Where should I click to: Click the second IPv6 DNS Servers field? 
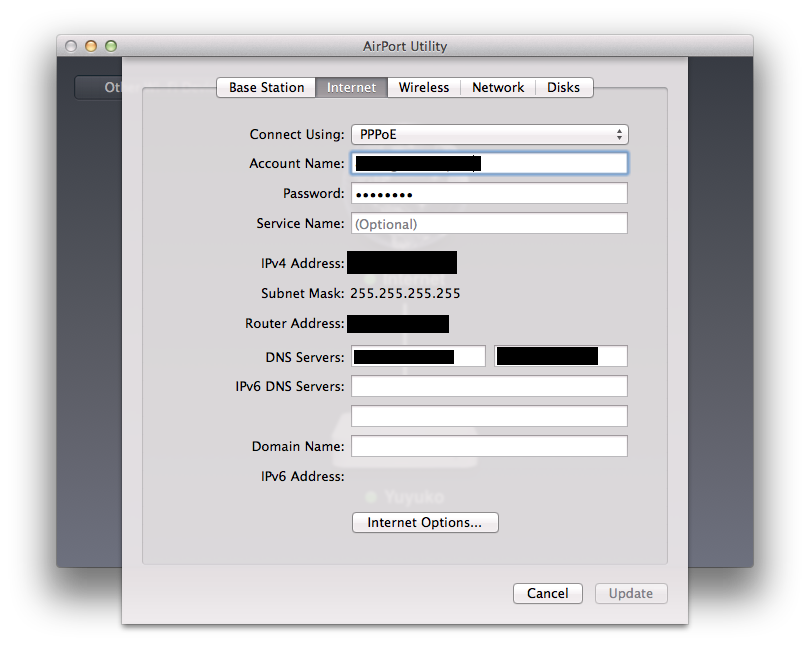(x=490, y=416)
